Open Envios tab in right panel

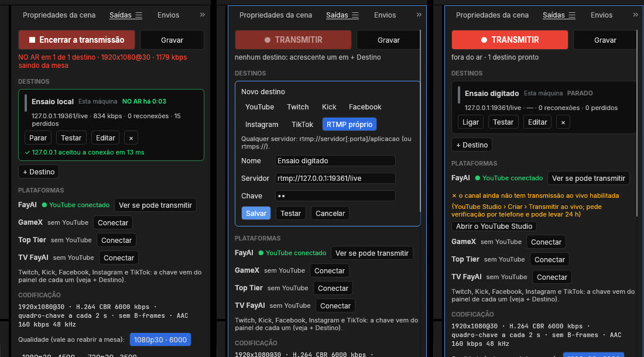pyautogui.click(x=601, y=15)
